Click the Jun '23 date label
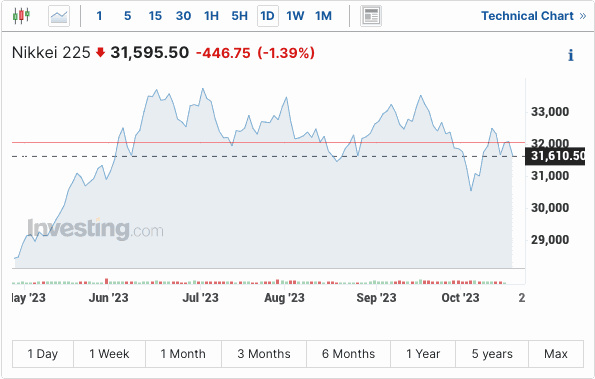Viewport: 595px width, 379px height. pos(109,298)
